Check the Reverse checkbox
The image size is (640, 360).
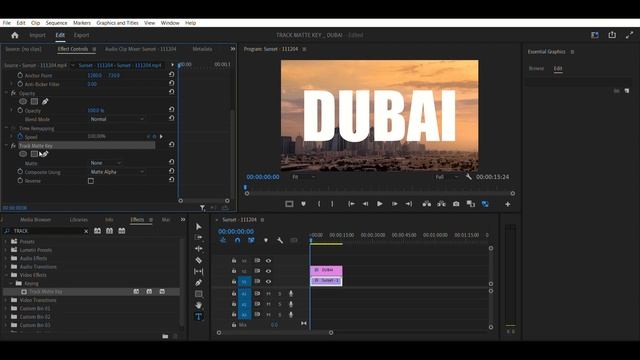tap(91, 181)
